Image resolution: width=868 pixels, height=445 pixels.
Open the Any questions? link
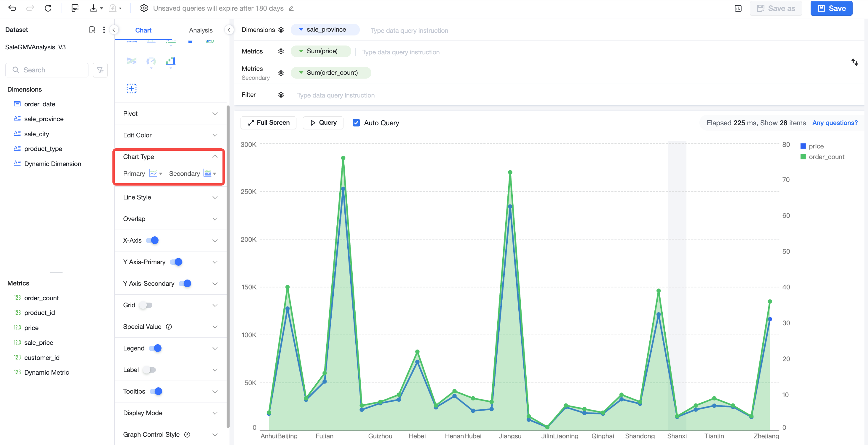click(x=835, y=123)
